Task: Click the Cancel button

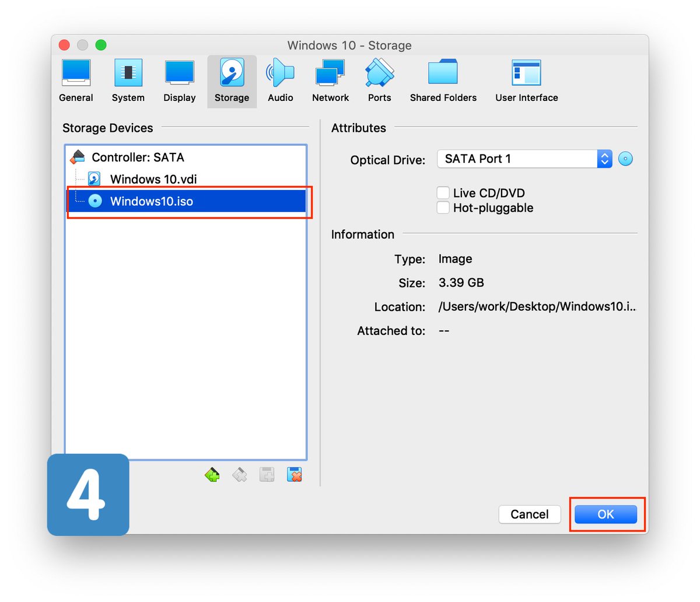Action: pyautogui.click(x=530, y=514)
